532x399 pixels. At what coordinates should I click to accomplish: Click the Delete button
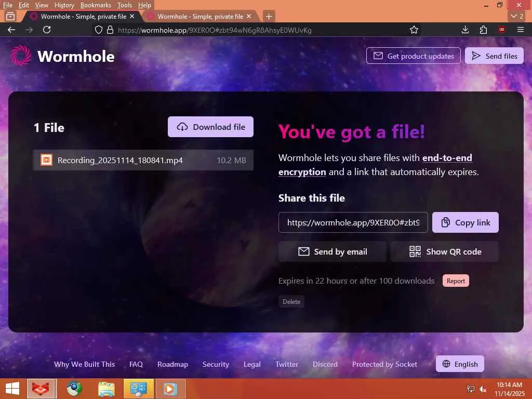point(291,302)
